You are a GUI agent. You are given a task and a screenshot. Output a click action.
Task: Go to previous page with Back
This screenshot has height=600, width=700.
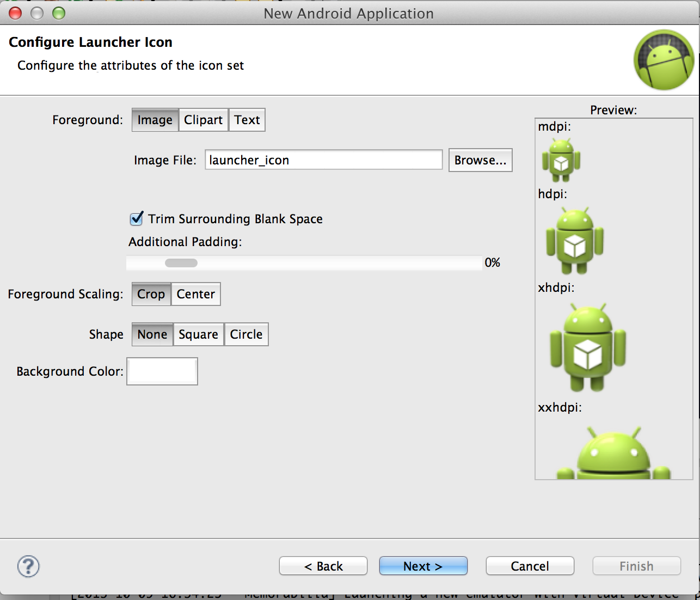[323, 566]
